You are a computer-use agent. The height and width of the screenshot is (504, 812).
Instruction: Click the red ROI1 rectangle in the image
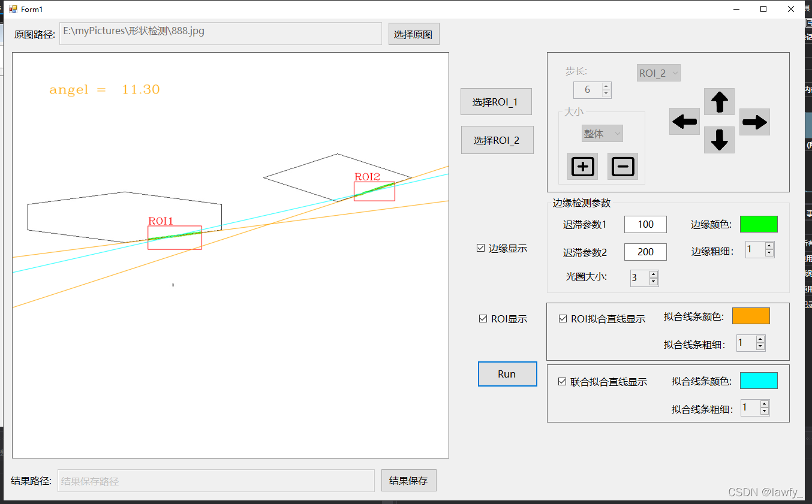point(175,237)
